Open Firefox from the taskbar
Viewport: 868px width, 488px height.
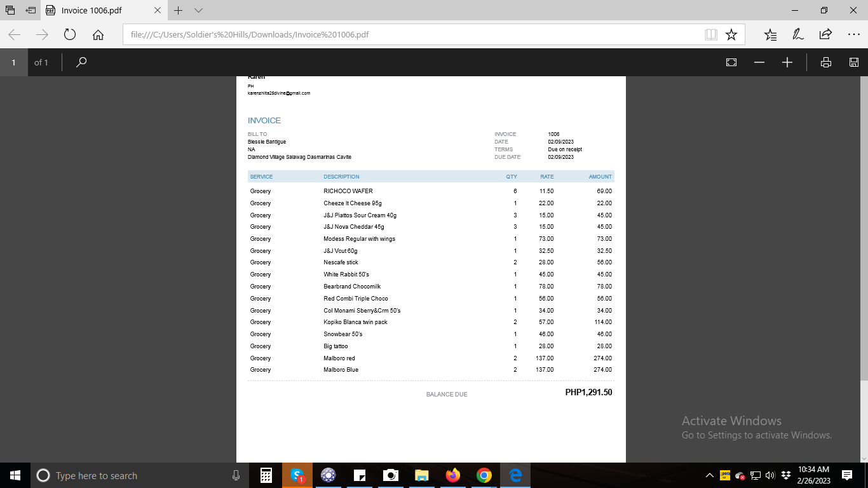point(453,475)
